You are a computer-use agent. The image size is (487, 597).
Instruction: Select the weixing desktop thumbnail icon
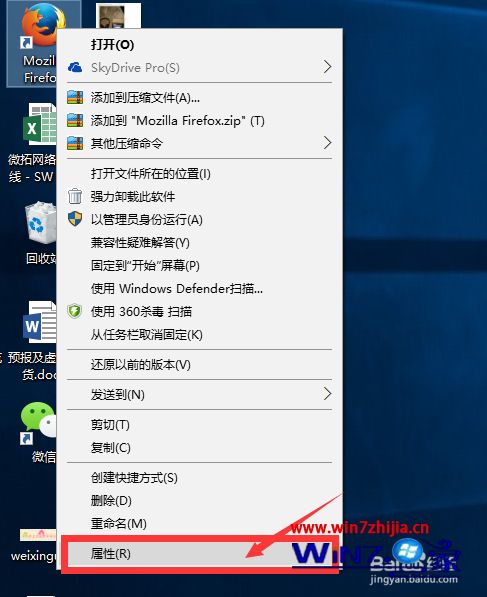38,535
